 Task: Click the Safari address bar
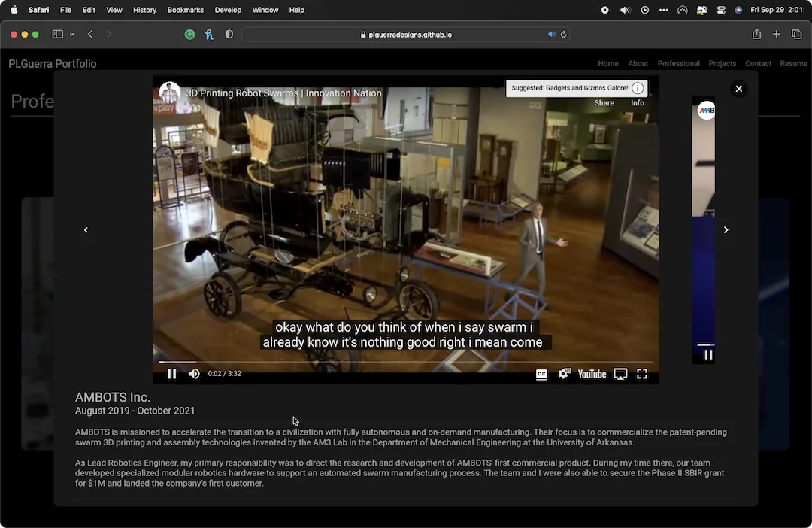pos(405,35)
